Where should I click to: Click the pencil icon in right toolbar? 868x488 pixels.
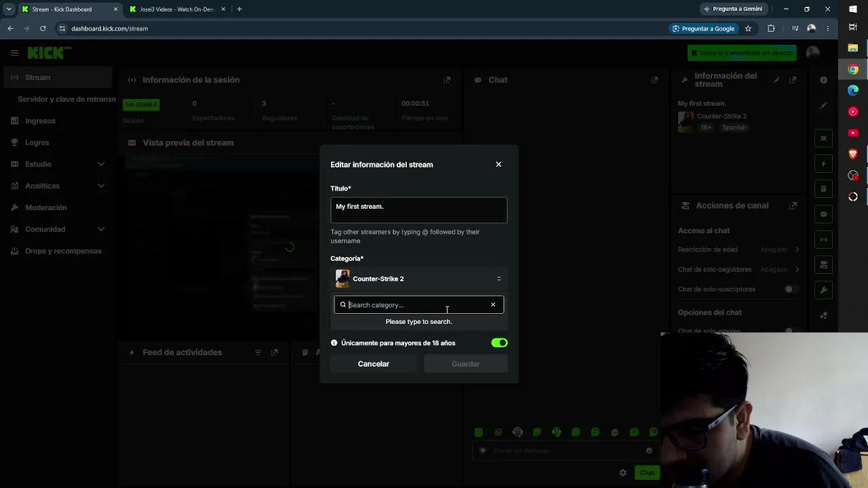tap(823, 106)
